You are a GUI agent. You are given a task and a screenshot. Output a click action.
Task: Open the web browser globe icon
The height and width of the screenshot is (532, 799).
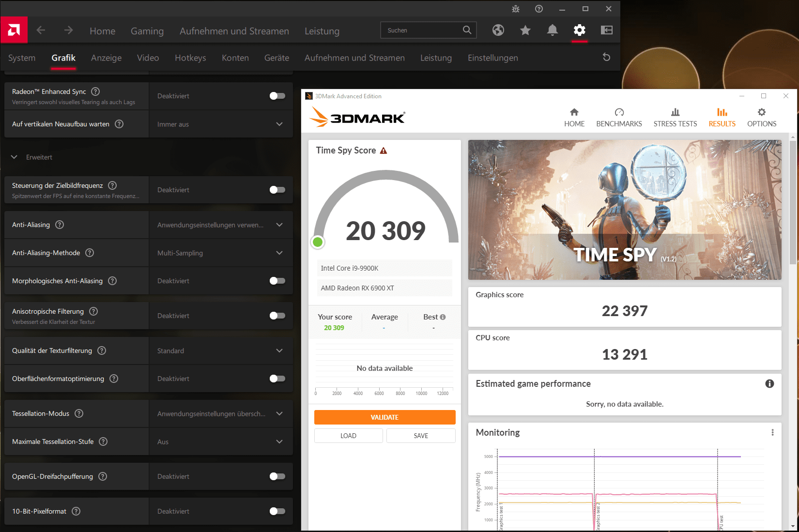tap(498, 30)
